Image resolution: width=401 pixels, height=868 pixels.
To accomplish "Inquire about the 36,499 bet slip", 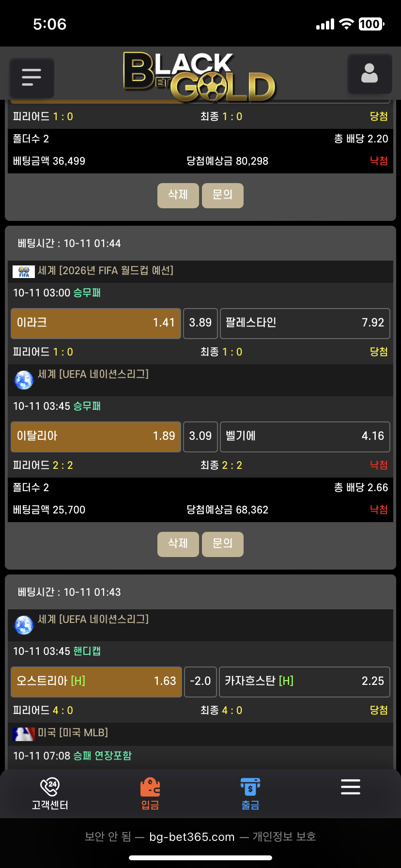I will pyautogui.click(x=222, y=195).
